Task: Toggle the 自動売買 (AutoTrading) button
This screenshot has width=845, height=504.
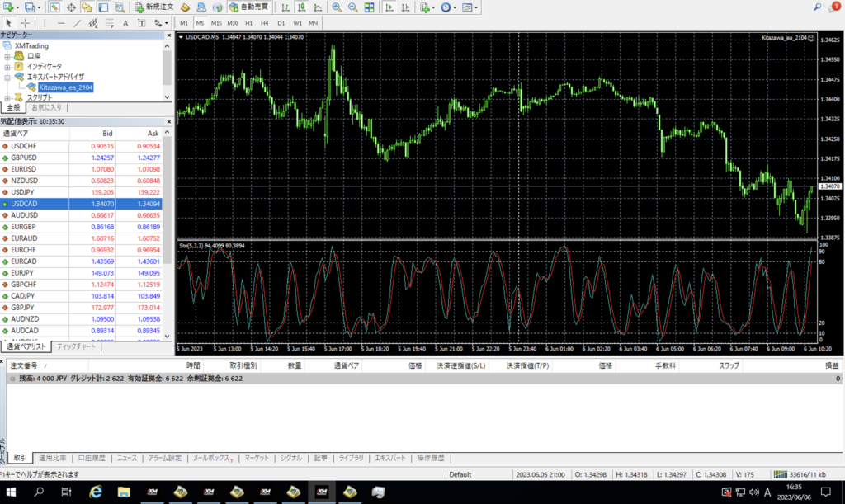Action: (248, 7)
